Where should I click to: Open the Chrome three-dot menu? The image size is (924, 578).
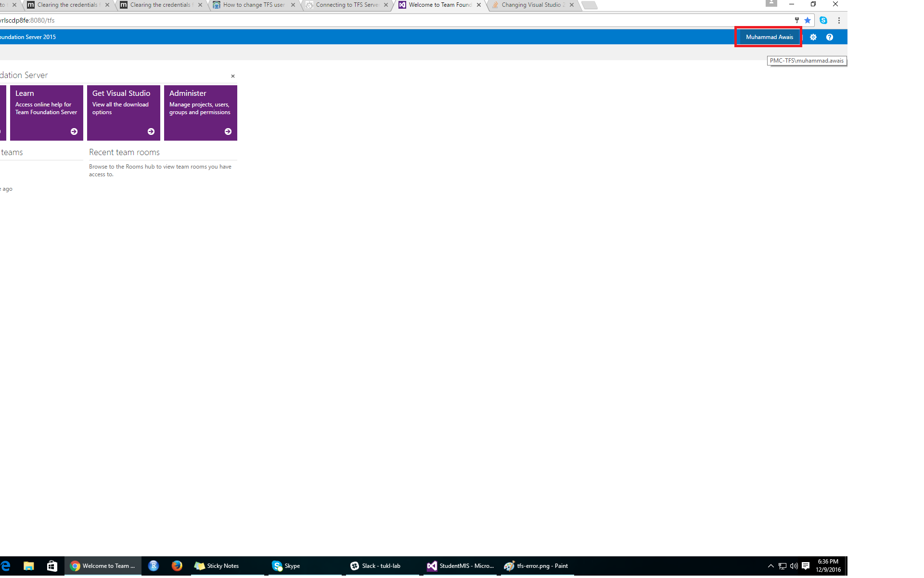(x=839, y=20)
